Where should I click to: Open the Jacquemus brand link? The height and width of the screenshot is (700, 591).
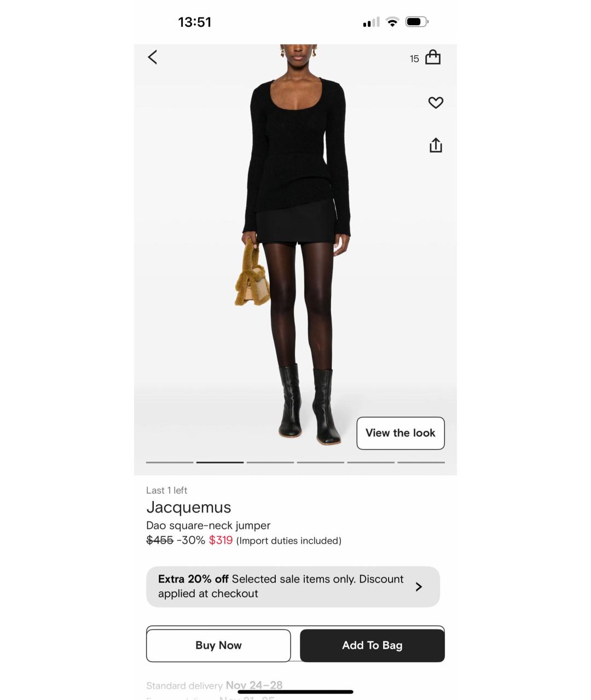189,507
